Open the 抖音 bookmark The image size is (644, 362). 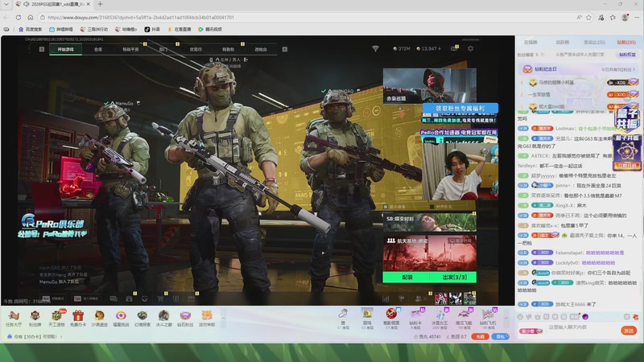pyautogui.click(x=152, y=29)
